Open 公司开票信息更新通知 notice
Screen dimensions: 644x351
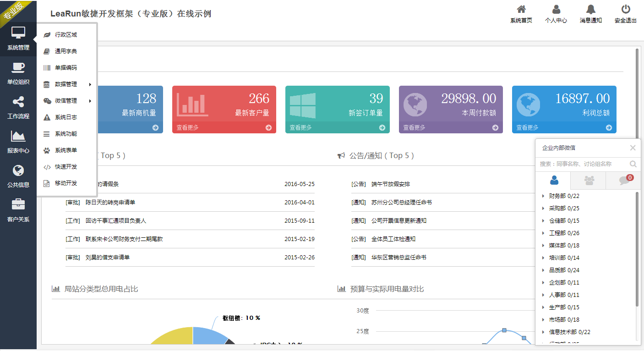[x=399, y=221]
